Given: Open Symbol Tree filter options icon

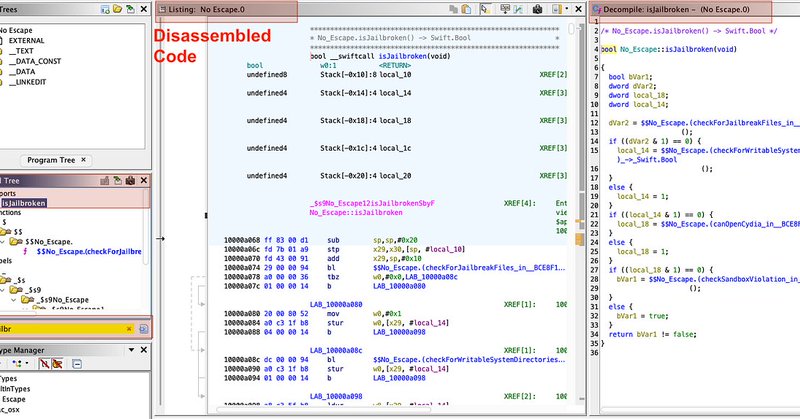Looking at the screenshot, I should [144, 329].
